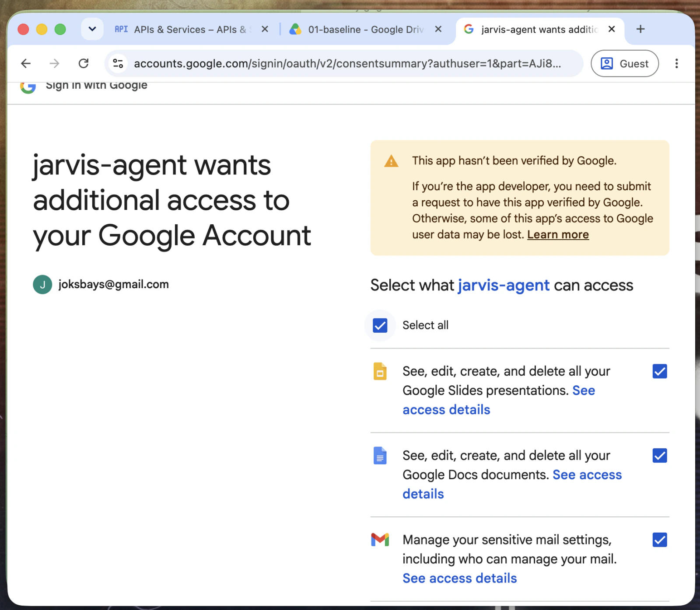Uncheck sensitive mail settings access

pyautogui.click(x=660, y=540)
